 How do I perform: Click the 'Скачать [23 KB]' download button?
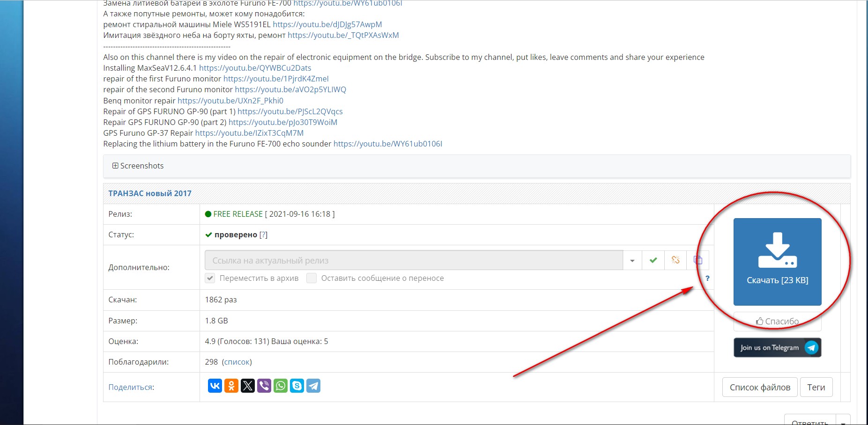pyautogui.click(x=777, y=261)
